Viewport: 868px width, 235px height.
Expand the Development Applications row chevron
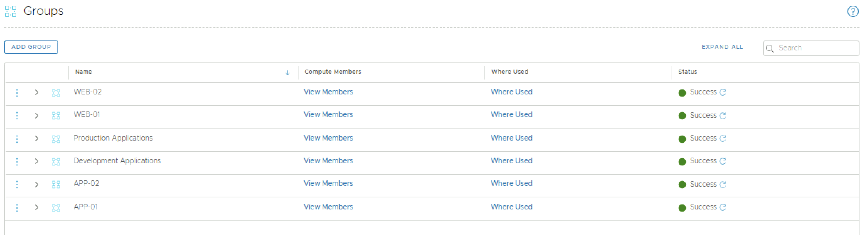pos(37,162)
